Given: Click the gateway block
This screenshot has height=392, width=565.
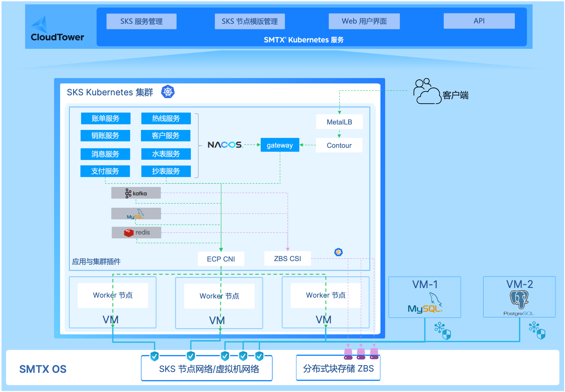Looking at the screenshot, I should click(280, 145).
